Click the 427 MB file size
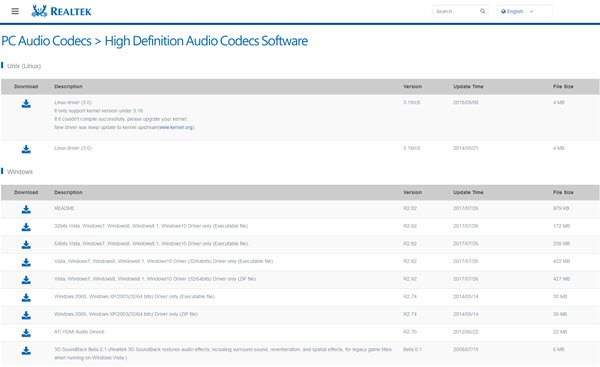600x367 pixels. pyautogui.click(x=561, y=279)
